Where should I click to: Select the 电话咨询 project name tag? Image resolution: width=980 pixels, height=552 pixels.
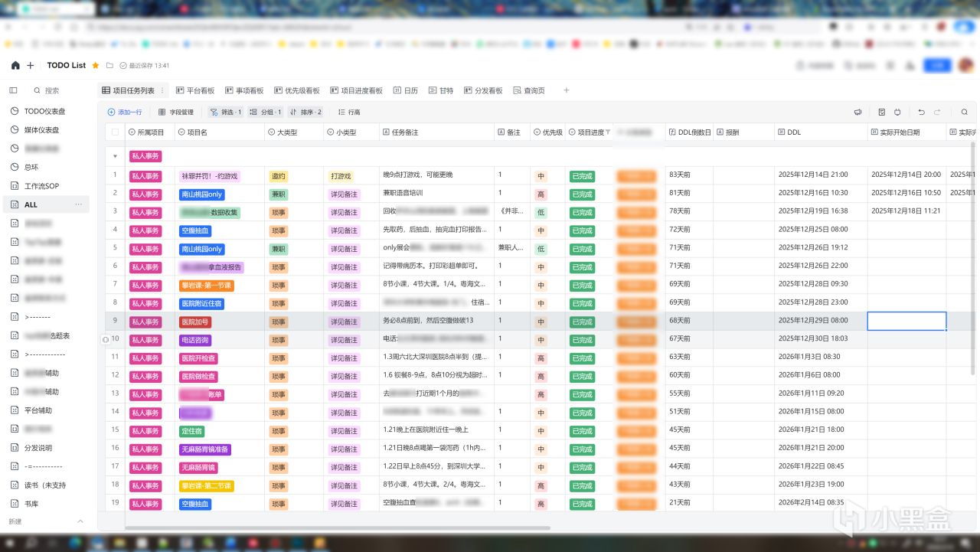[194, 340]
